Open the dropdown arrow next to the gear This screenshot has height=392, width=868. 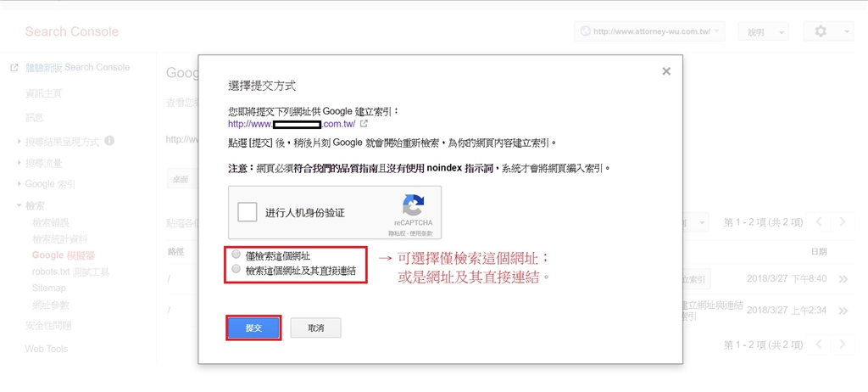847,31
